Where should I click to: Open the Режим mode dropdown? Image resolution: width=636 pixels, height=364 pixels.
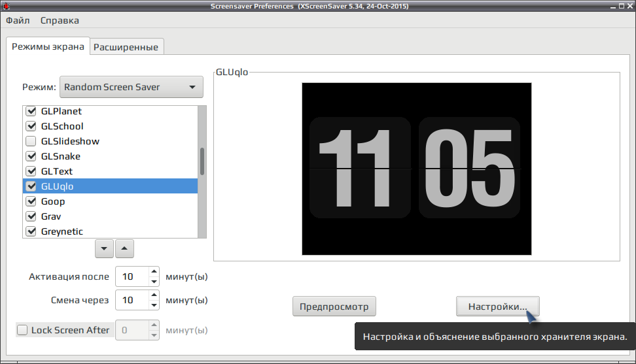pos(132,87)
